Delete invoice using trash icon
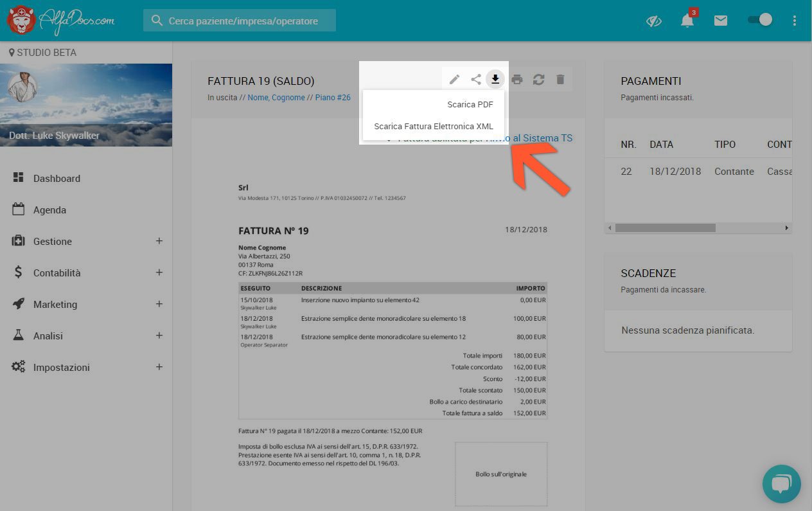The width and height of the screenshot is (812, 511). point(560,80)
